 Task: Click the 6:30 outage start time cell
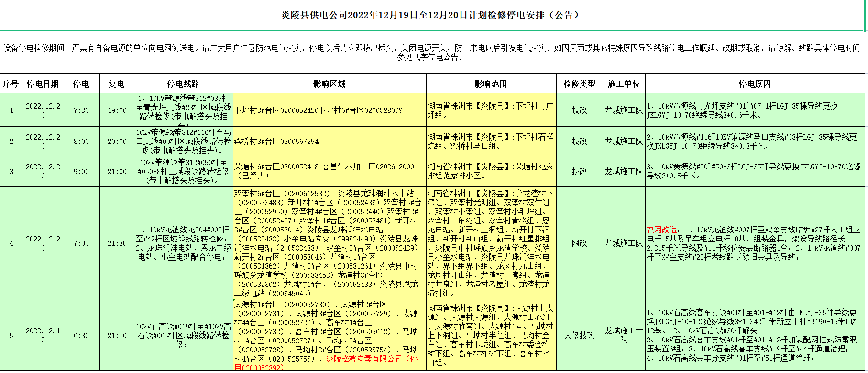(x=81, y=336)
